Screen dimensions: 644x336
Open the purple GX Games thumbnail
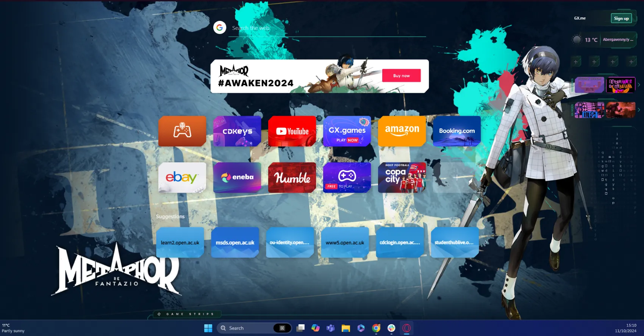589,85
